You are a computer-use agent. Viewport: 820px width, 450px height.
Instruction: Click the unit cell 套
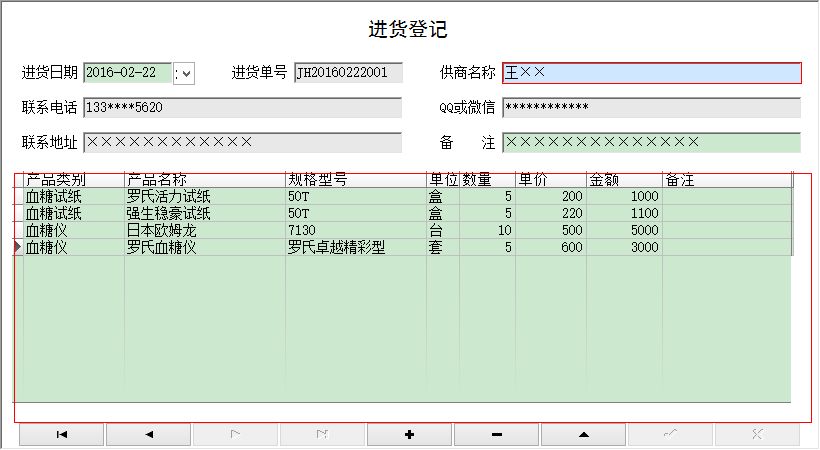443,247
